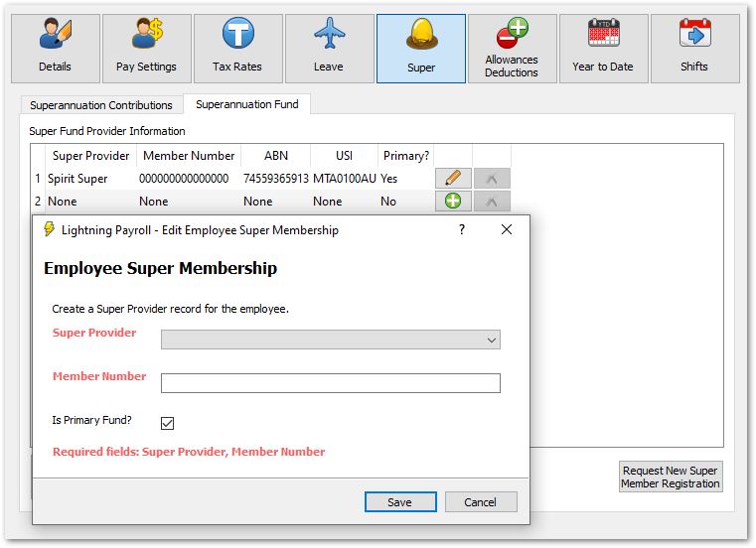Request New Super Member Registration
The image size is (756, 548).
(671, 477)
